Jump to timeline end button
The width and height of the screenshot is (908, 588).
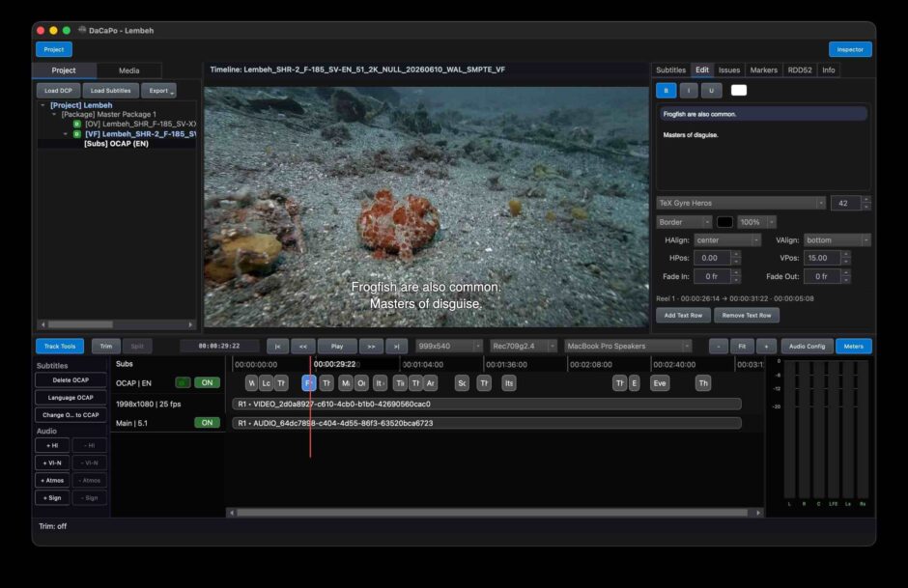pyautogui.click(x=397, y=346)
